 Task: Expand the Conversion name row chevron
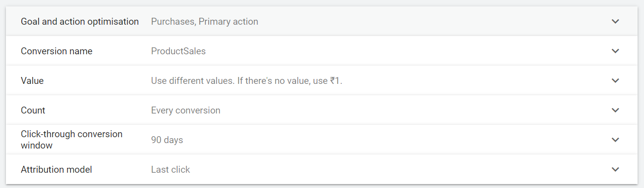[615, 51]
